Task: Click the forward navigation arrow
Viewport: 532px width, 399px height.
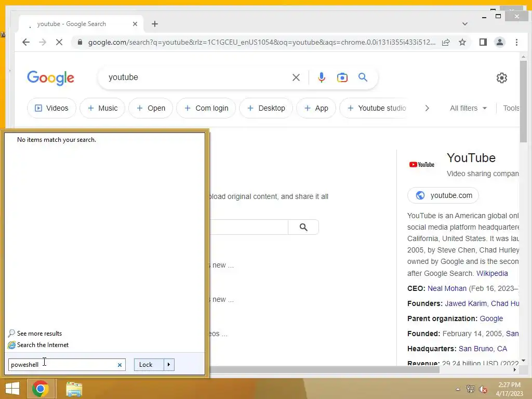Action: (x=43, y=42)
